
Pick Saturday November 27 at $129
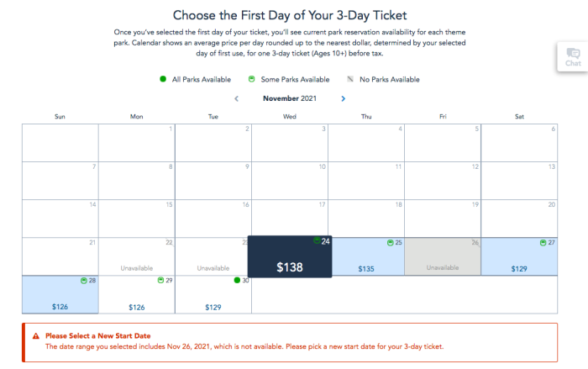click(519, 257)
